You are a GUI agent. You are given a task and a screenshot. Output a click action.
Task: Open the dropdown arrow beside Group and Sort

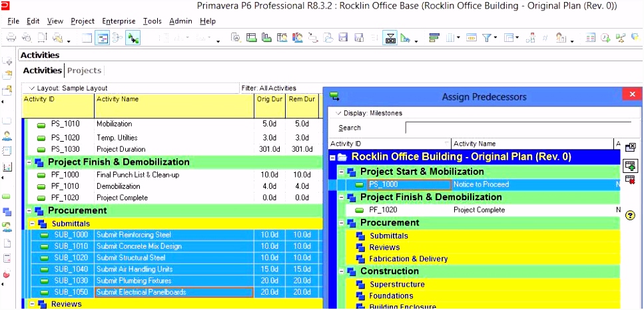pos(517,38)
